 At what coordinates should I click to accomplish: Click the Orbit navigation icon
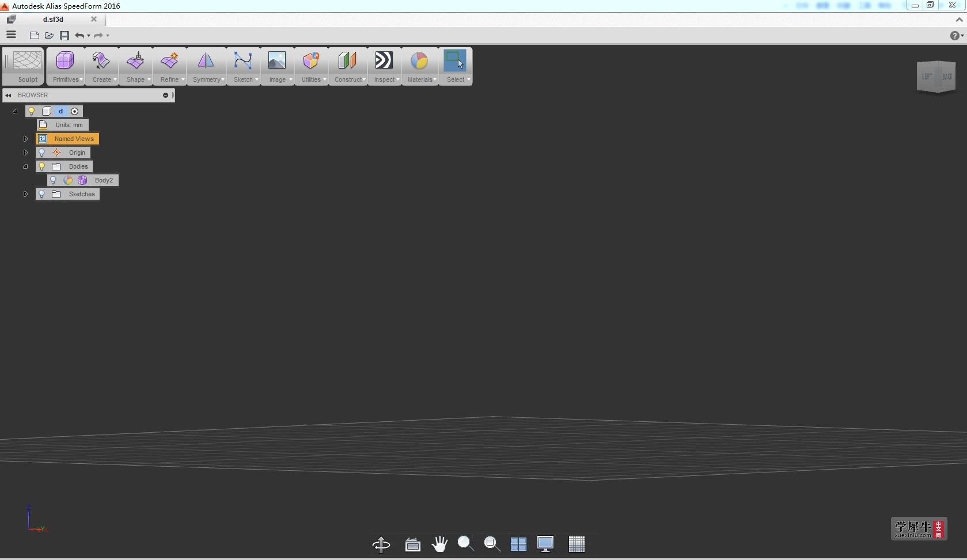tap(381, 544)
